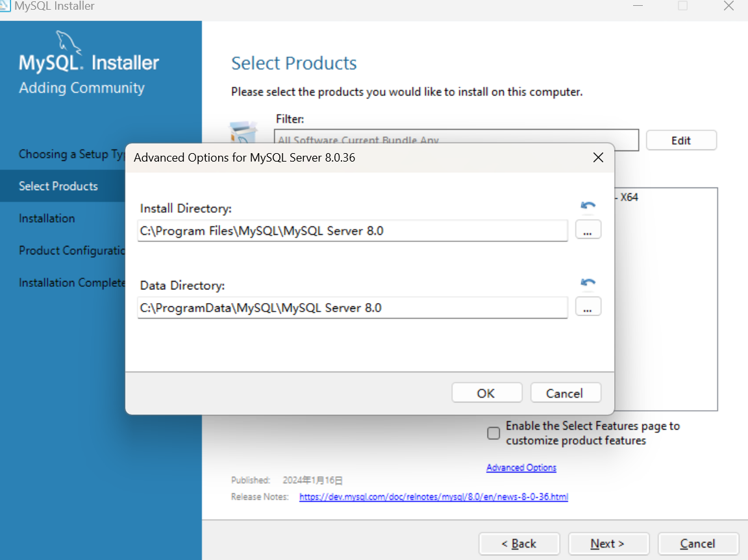Confirm the directories with the OK button
The width and height of the screenshot is (748, 560).
coord(486,393)
